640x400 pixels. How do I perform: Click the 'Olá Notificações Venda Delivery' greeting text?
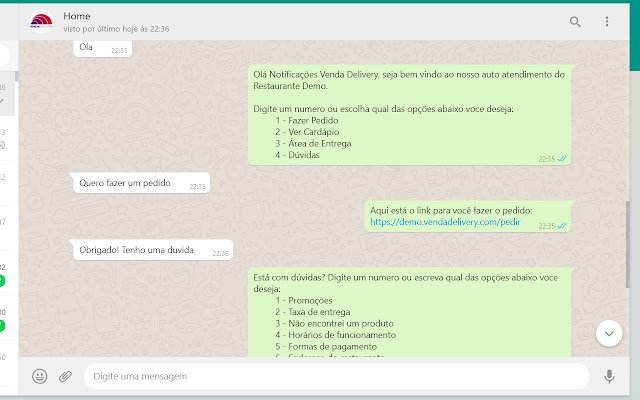pos(409,80)
